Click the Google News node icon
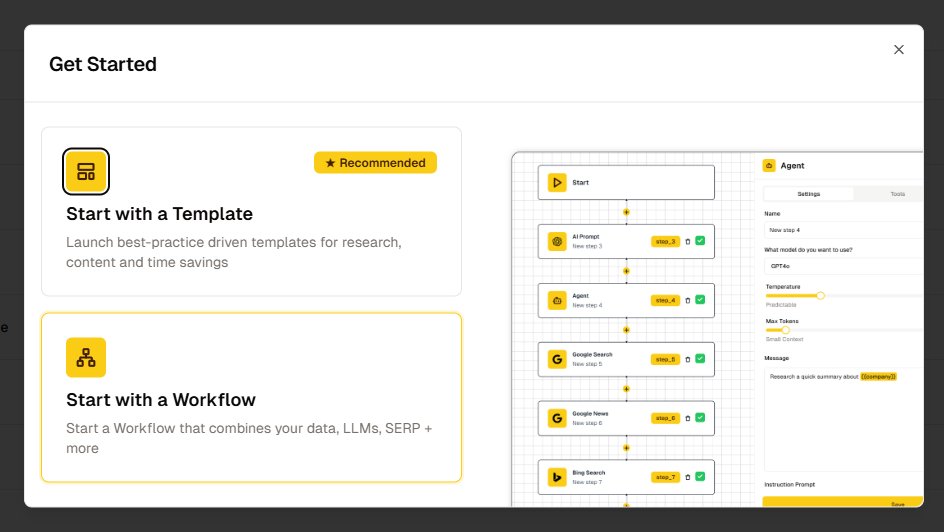The height and width of the screenshot is (532, 944). 557,418
